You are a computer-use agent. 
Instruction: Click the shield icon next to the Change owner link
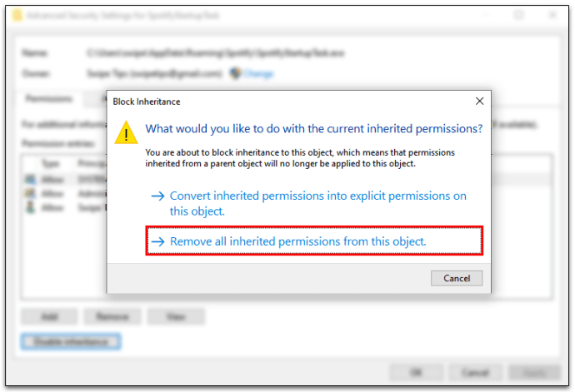pyautogui.click(x=235, y=73)
